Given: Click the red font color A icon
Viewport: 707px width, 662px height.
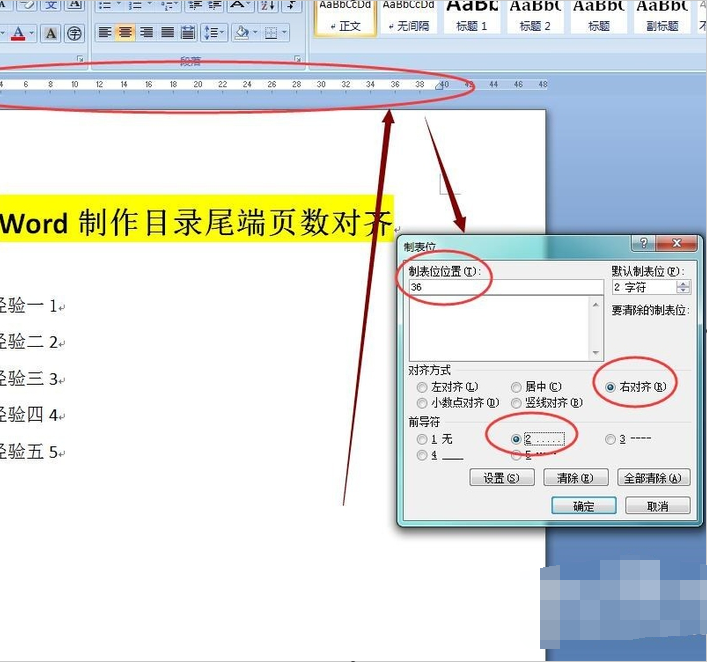Looking at the screenshot, I should [x=18, y=33].
